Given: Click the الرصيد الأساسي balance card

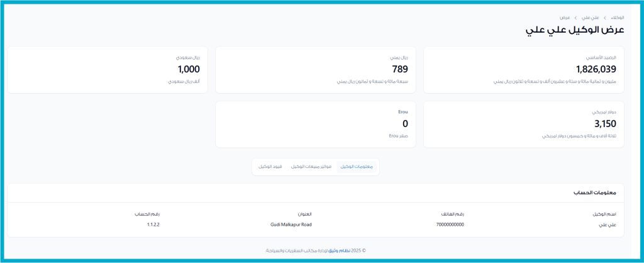Looking at the screenshot, I should click(523, 69).
